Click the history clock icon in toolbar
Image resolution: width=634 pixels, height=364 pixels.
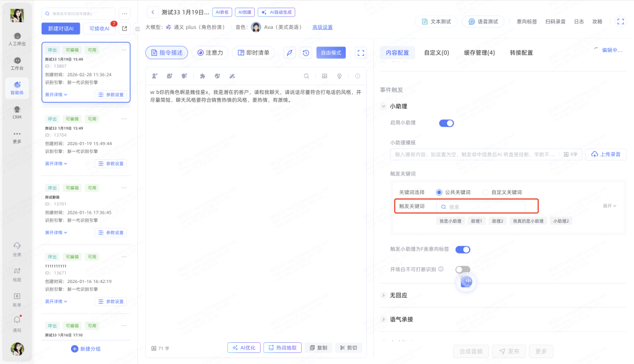click(306, 53)
